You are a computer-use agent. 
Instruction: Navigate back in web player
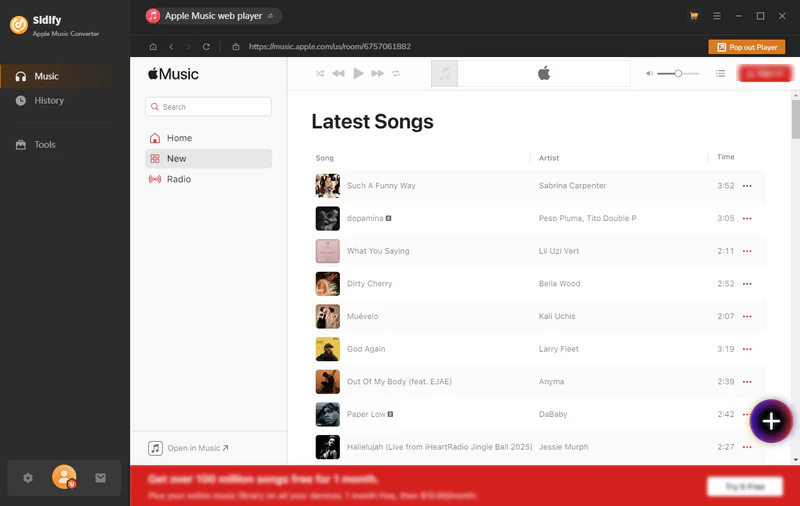[x=171, y=46]
